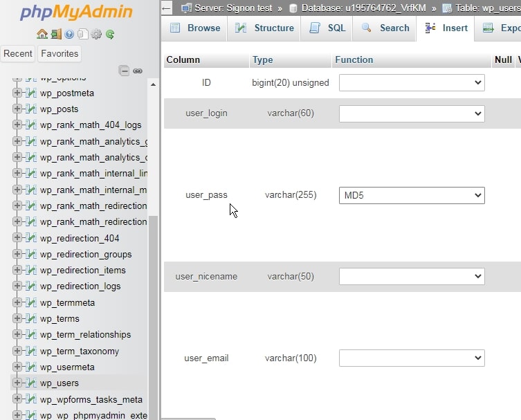521x420 pixels.
Task: Click the Type column header link
Action: pos(263,60)
